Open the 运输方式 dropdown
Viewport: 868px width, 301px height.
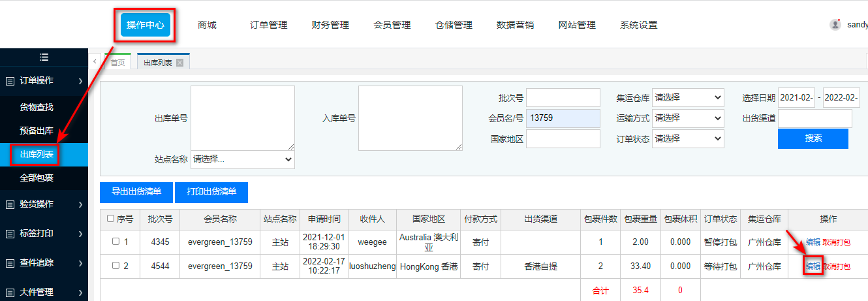tap(688, 118)
